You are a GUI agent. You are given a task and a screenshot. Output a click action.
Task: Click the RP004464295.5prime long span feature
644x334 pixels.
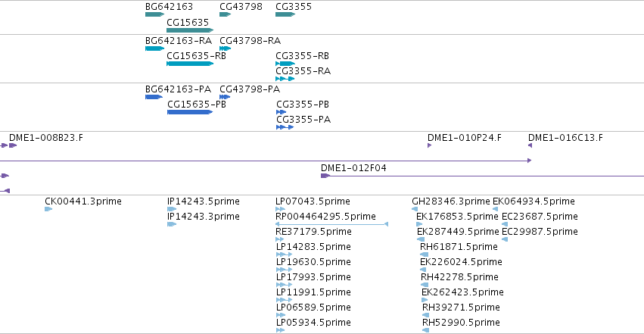pos(332,224)
